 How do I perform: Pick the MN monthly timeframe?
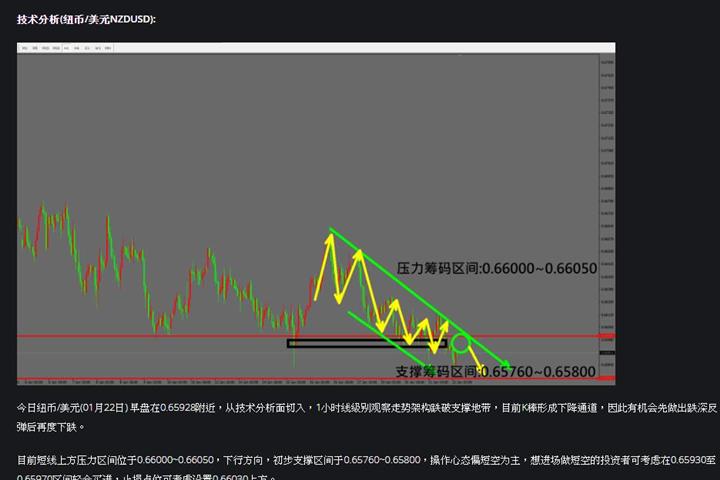[x=108, y=48]
